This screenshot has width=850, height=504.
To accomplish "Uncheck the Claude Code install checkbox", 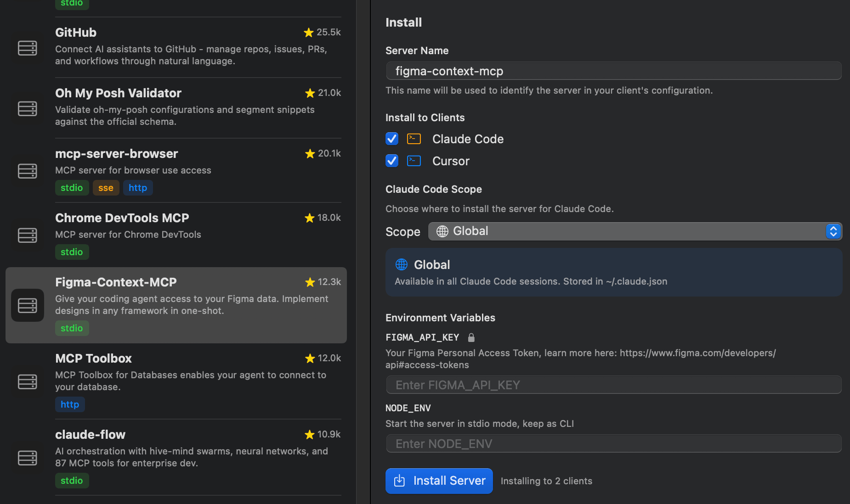I will [391, 139].
